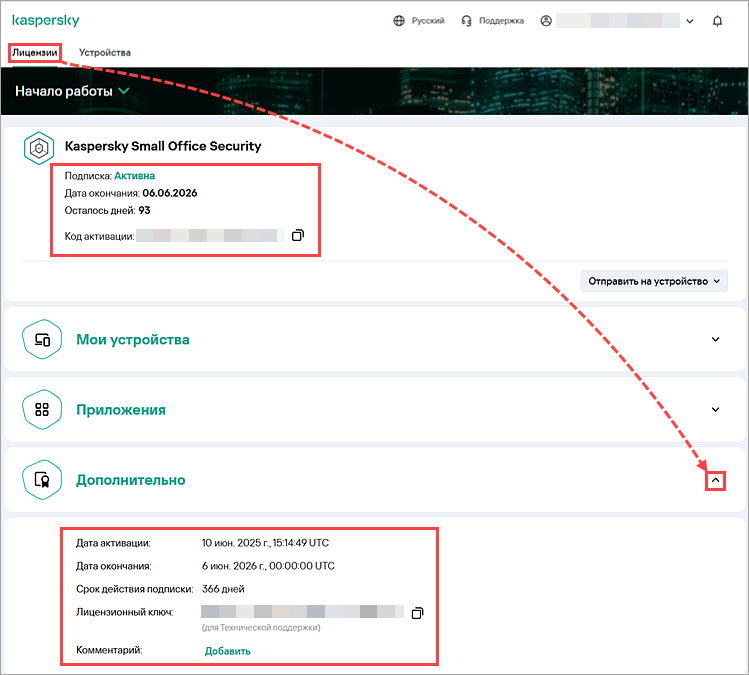Click activation date 10 июн. 2025 г.
749x675 pixels.
click(x=265, y=543)
